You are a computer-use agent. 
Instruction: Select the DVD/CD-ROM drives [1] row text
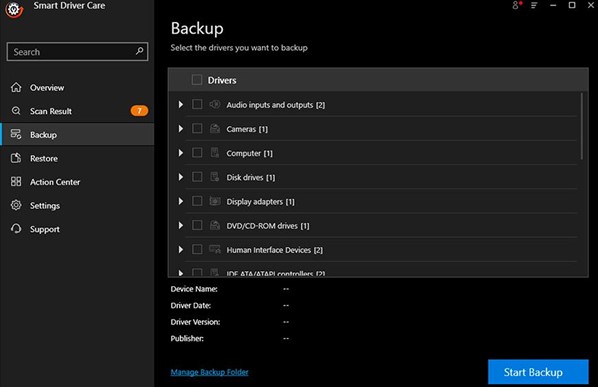tap(268, 226)
